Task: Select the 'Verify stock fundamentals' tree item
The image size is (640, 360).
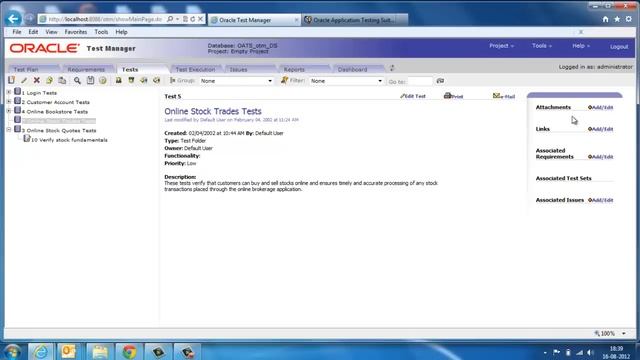Action: pos(69,140)
